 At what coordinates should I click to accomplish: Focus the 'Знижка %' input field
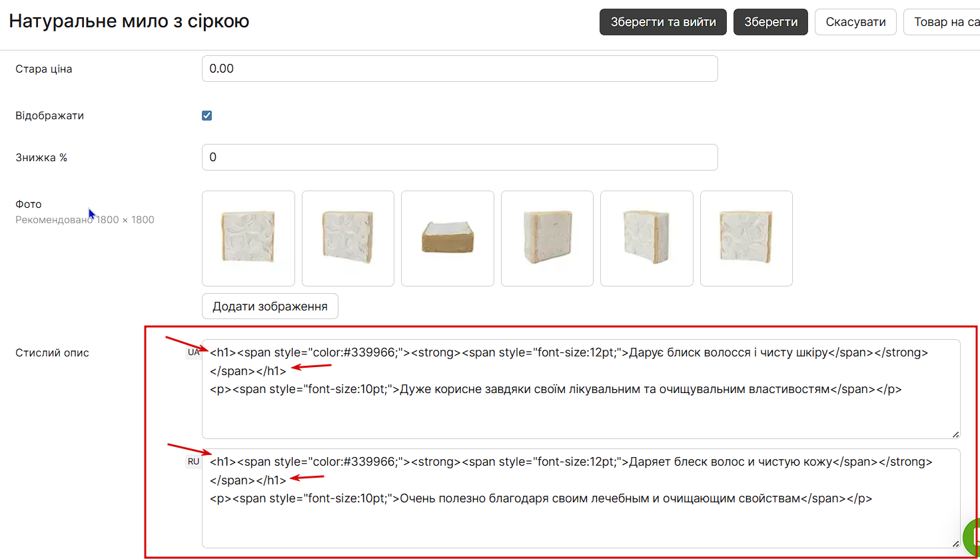coord(460,157)
